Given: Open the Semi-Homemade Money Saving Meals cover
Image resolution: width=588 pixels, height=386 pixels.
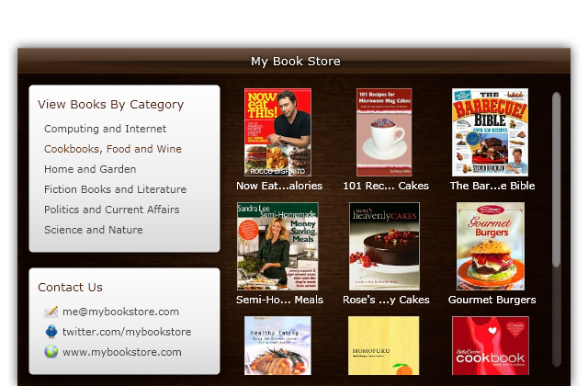Looking at the screenshot, I should (x=277, y=246).
